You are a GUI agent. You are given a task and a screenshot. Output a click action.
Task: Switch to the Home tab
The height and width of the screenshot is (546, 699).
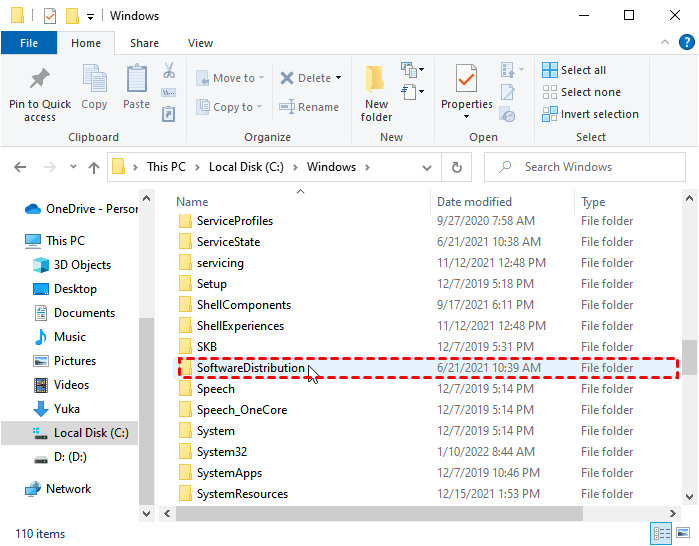[x=86, y=43]
